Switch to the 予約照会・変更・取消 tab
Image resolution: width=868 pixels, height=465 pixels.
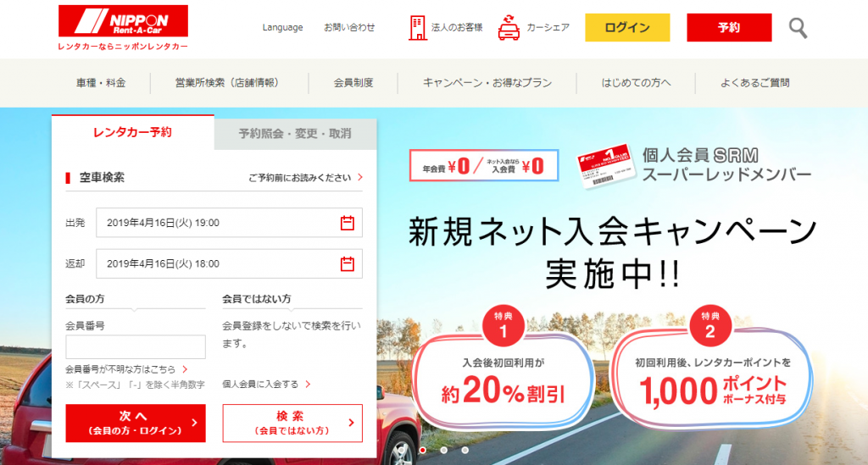(295, 133)
